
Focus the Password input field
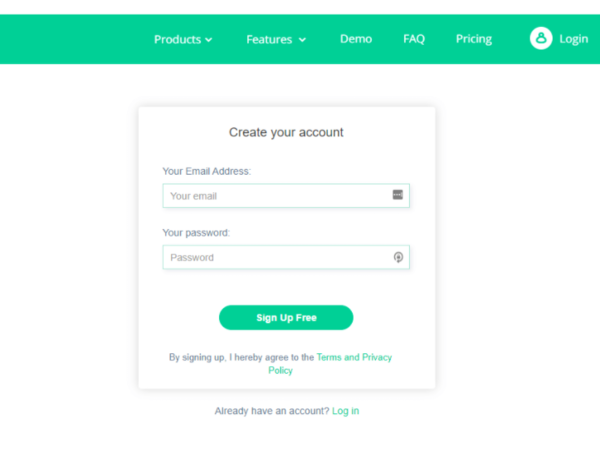pyautogui.click(x=286, y=257)
